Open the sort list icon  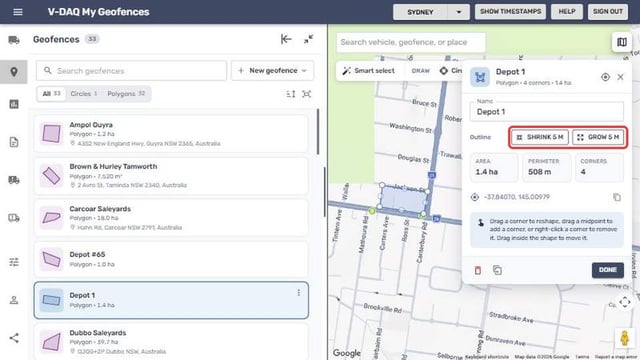[x=291, y=94]
